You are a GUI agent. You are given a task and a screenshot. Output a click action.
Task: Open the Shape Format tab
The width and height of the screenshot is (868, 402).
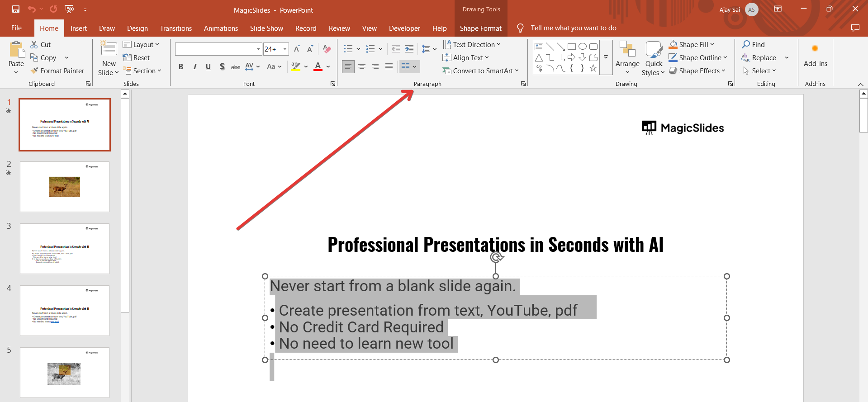pos(480,28)
